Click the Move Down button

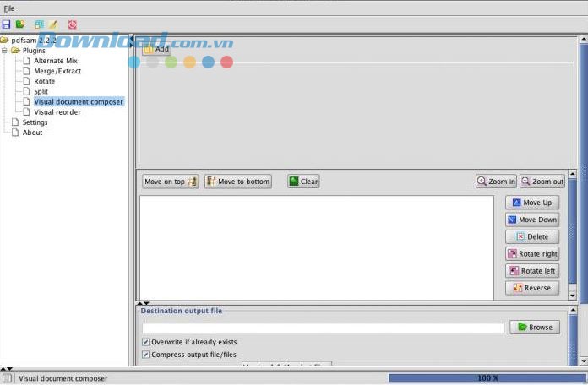point(532,220)
